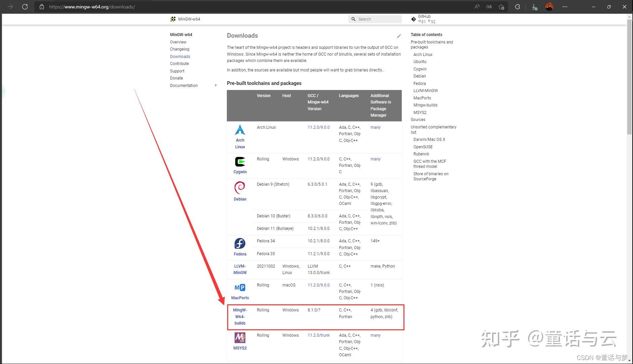Open Support in the left sidebar
The height and width of the screenshot is (364, 633).
coord(177,71)
